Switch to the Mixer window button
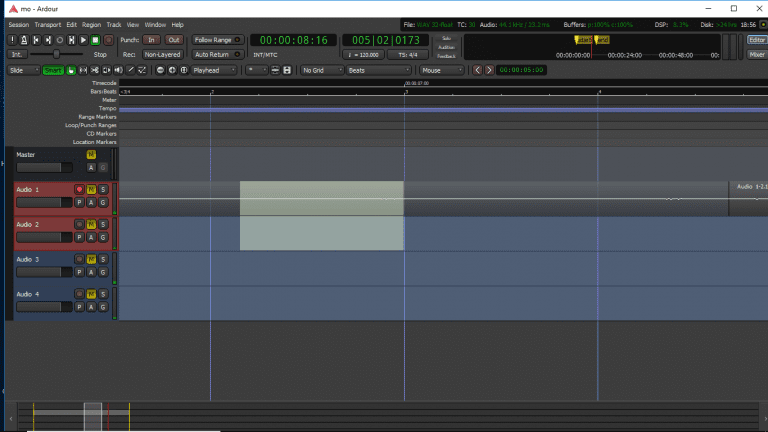Viewport: 768px width, 432px height. click(x=757, y=54)
